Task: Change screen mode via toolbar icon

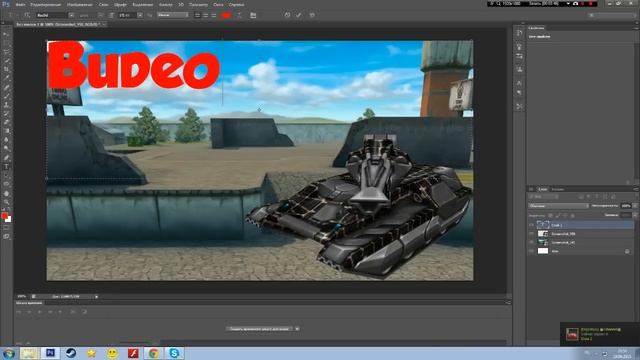Action: tap(7, 236)
